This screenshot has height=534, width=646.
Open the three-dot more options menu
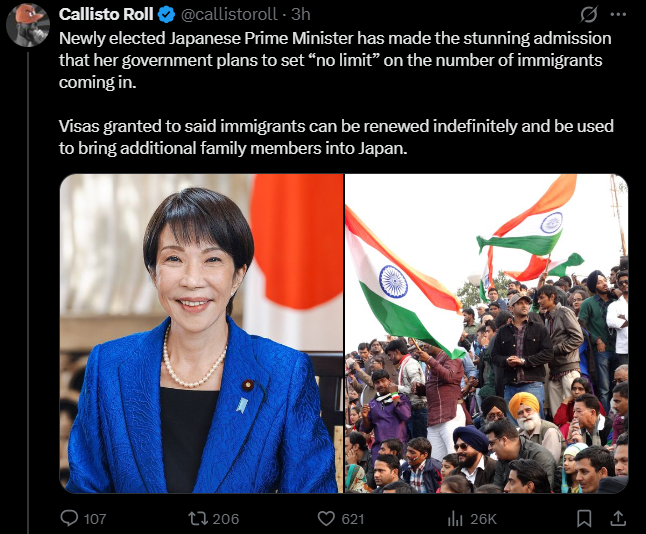coord(618,14)
